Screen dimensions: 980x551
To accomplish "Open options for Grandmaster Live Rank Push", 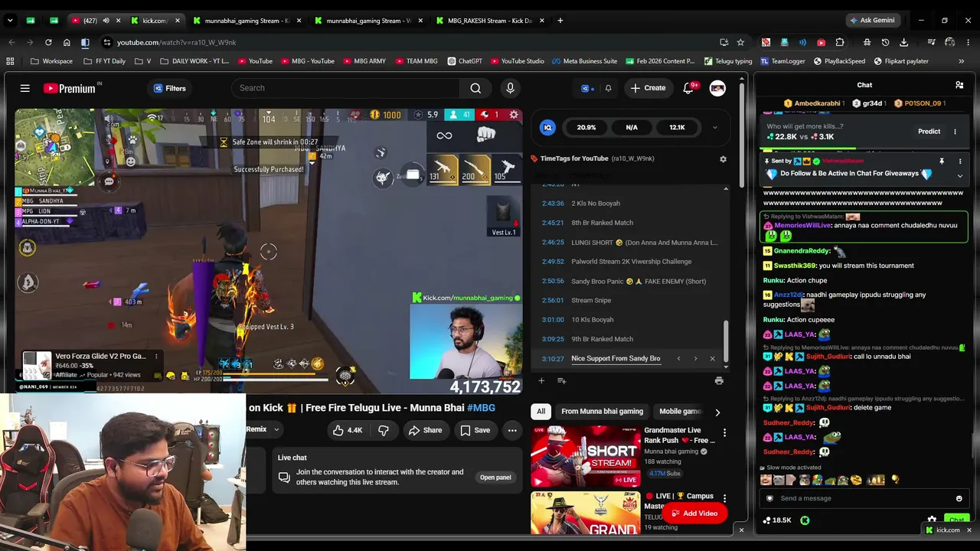I will [x=724, y=433].
